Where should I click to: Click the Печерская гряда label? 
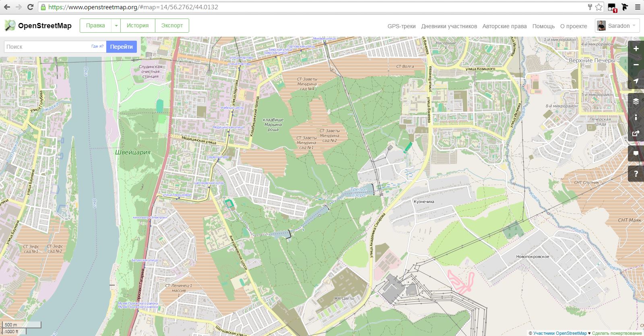pos(600,122)
